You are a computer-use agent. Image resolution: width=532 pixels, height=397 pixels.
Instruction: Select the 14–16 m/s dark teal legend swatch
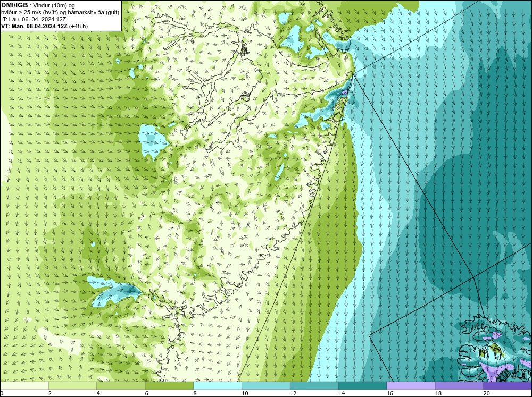[x=363, y=386]
